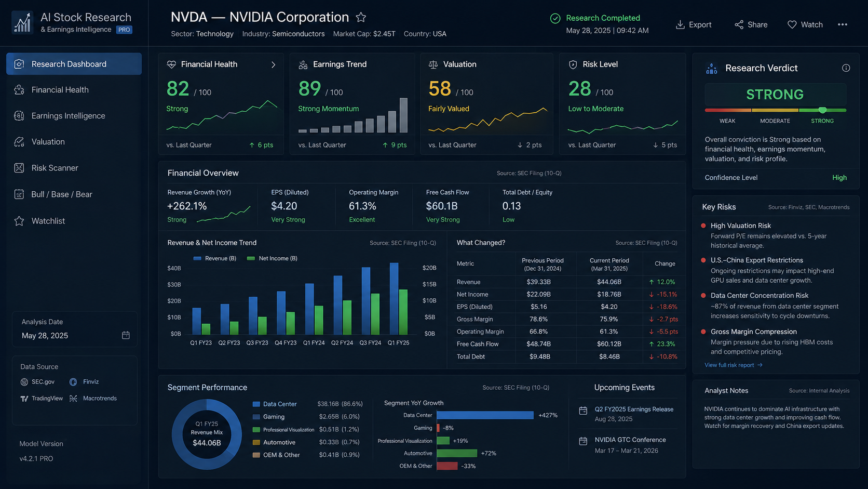This screenshot has width=868, height=489.
Task: Click the Macrotrends data source icon
Action: [x=73, y=399]
